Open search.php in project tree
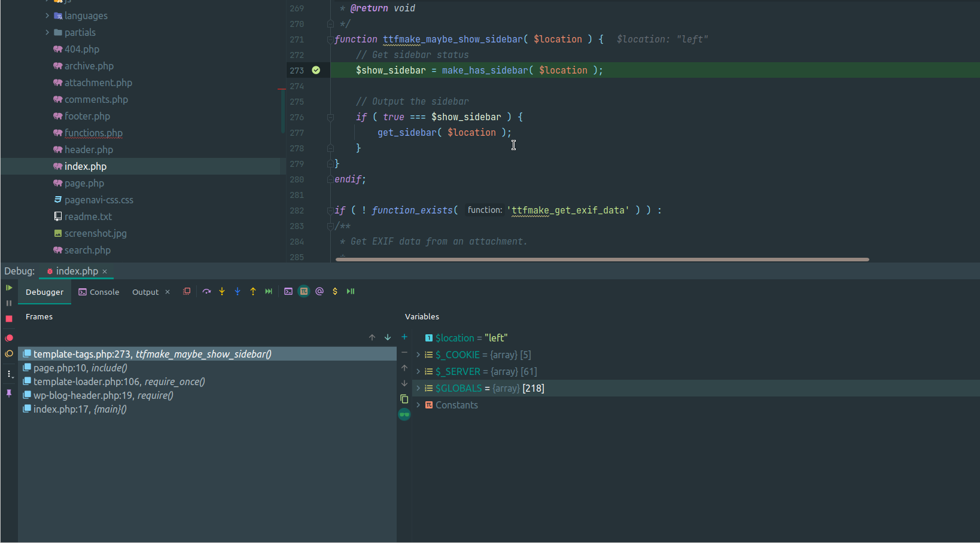Image resolution: width=980 pixels, height=543 pixels. [87, 250]
